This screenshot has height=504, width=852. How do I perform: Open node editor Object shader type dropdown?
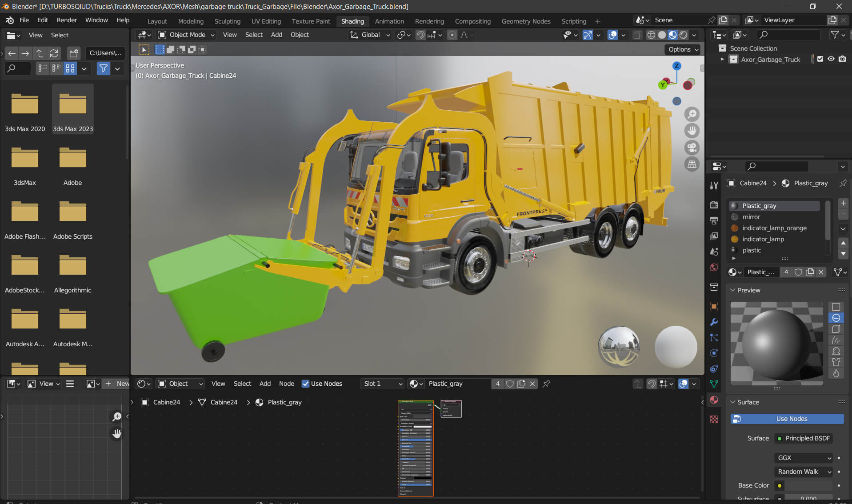tap(180, 384)
